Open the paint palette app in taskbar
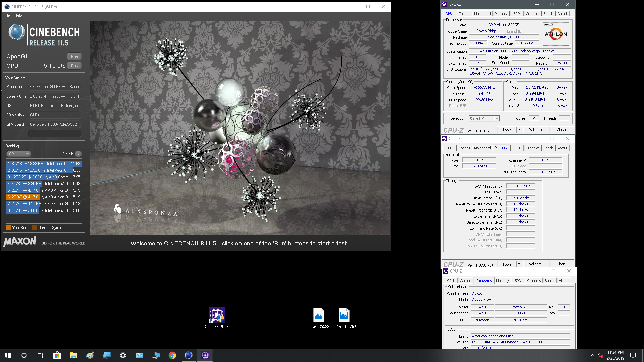The width and height of the screenshot is (644, 362). coord(90,355)
